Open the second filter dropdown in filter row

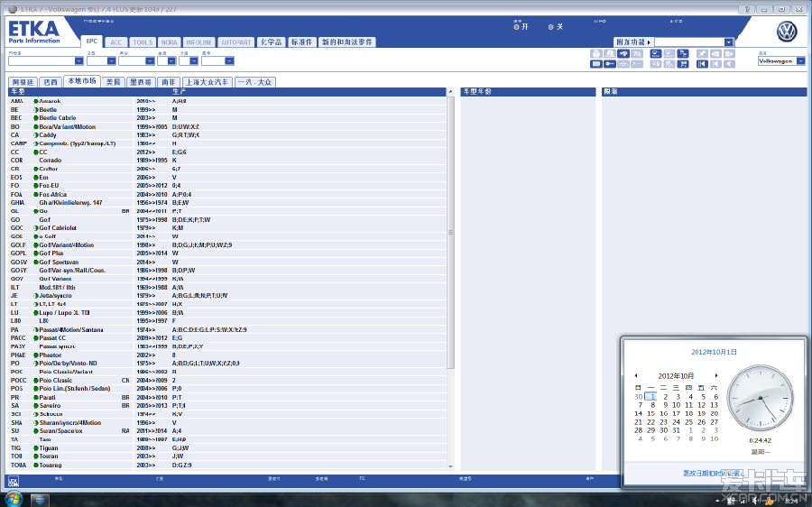coord(111,61)
